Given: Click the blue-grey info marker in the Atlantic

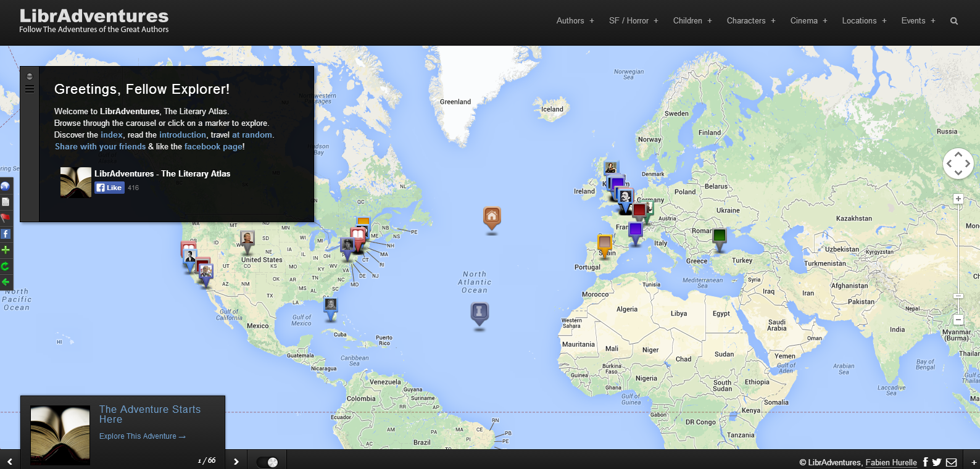Looking at the screenshot, I should (x=480, y=313).
